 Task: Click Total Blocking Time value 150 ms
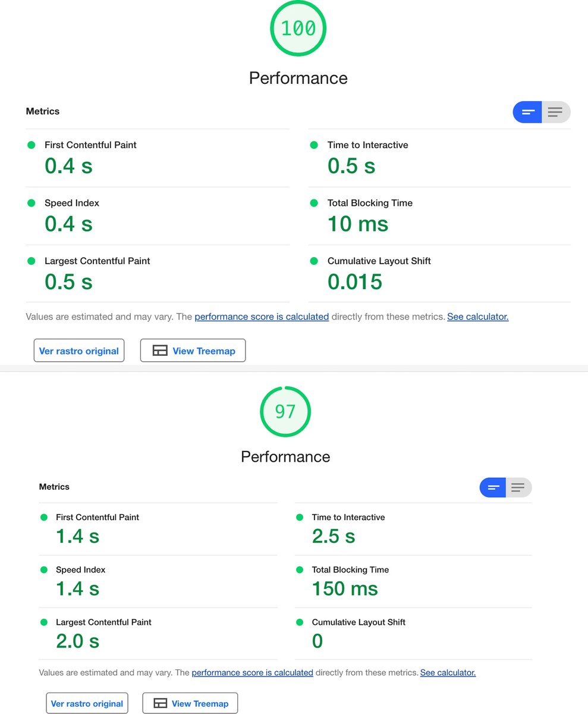pyautogui.click(x=345, y=588)
